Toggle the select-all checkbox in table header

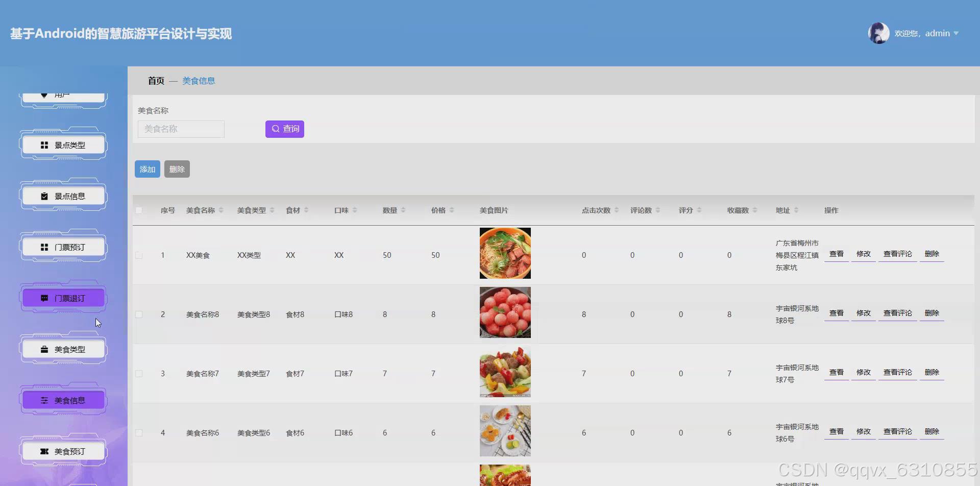[139, 210]
